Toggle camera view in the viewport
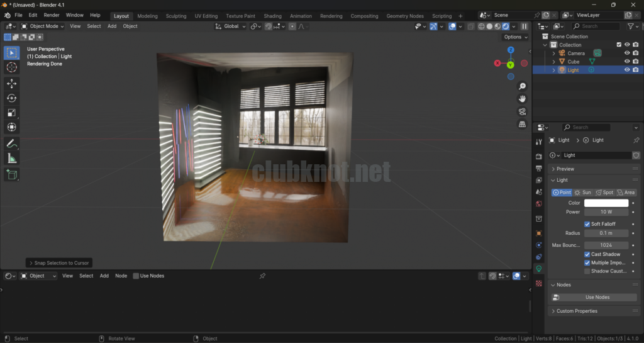The width and height of the screenshot is (644, 343). click(522, 111)
